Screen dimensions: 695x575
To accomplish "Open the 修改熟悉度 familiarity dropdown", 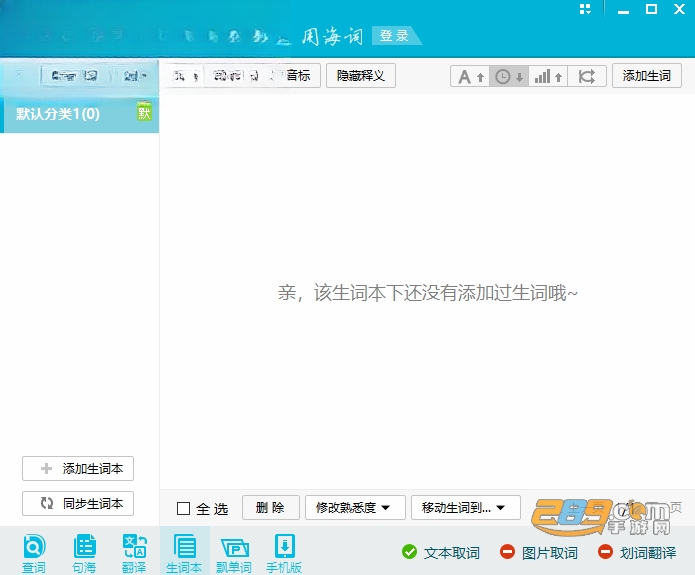I will [355, 508].
